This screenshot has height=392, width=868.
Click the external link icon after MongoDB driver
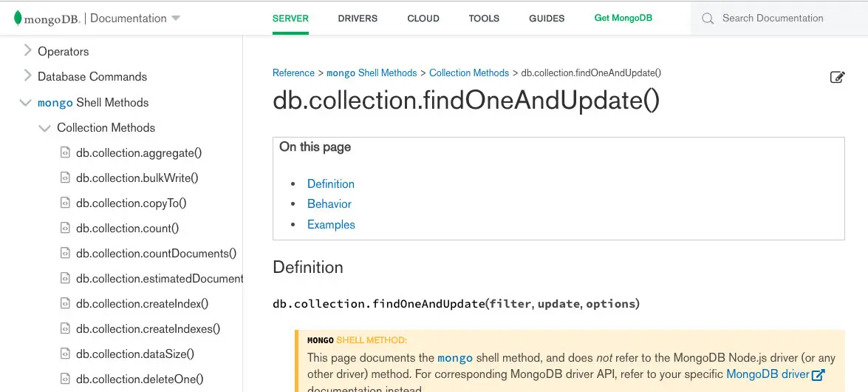[819, 375]
